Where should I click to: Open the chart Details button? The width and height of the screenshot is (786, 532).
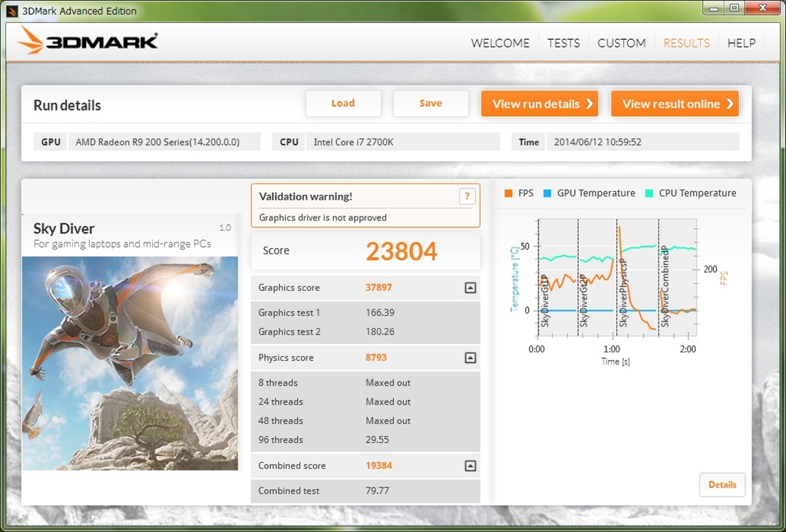[722, 485]
